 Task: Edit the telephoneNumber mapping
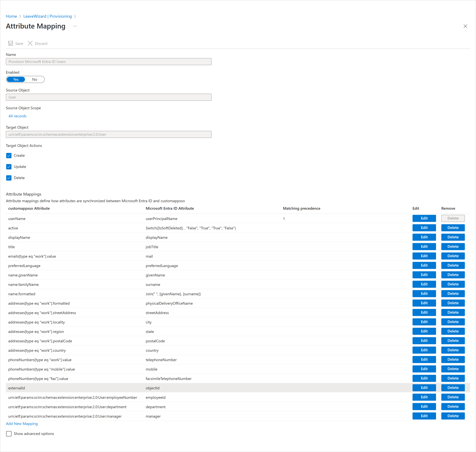[x=424, y=359]
